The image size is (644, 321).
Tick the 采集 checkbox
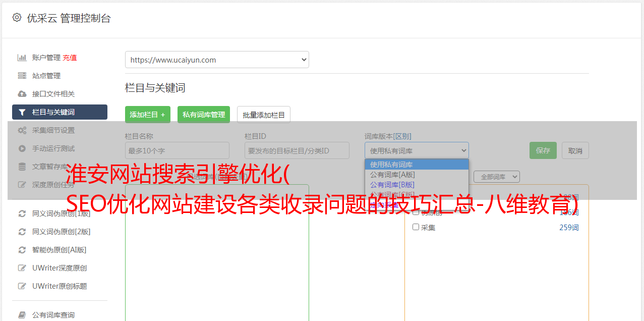[x=416, y=227]
